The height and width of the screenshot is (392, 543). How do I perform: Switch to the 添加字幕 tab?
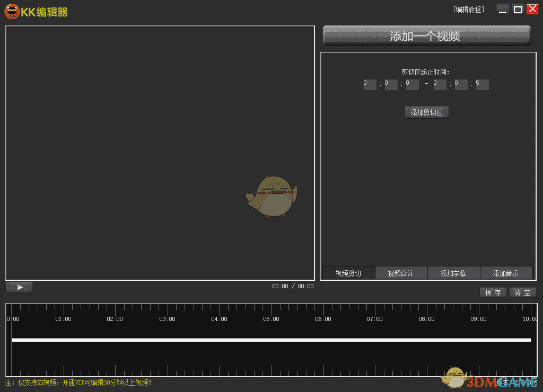453,273
